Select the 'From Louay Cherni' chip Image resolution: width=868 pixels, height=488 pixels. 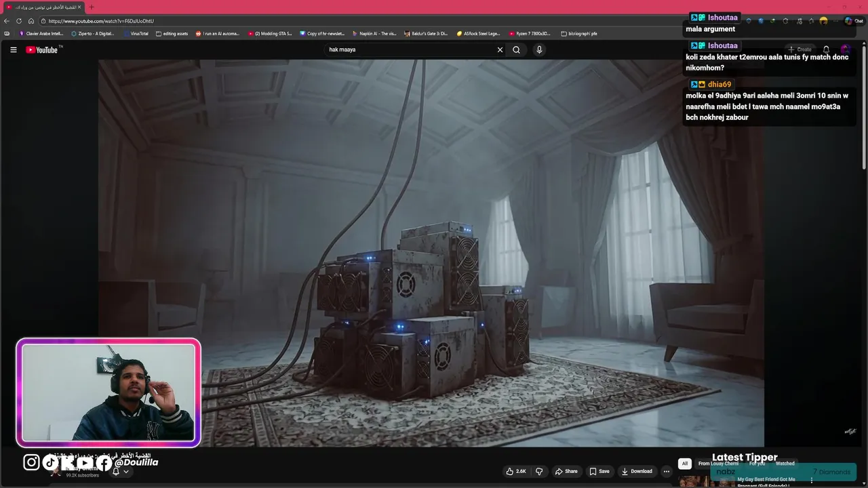click(718, 464)
